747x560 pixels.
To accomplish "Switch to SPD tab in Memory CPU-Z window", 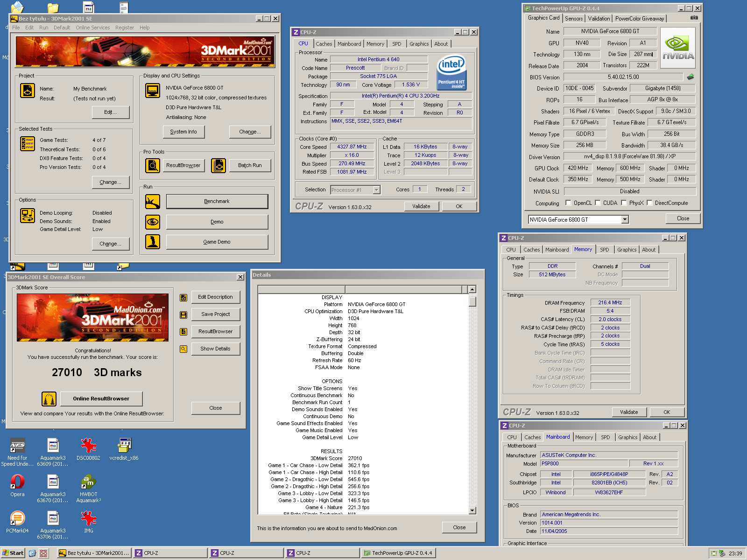I will click(605, 250).
